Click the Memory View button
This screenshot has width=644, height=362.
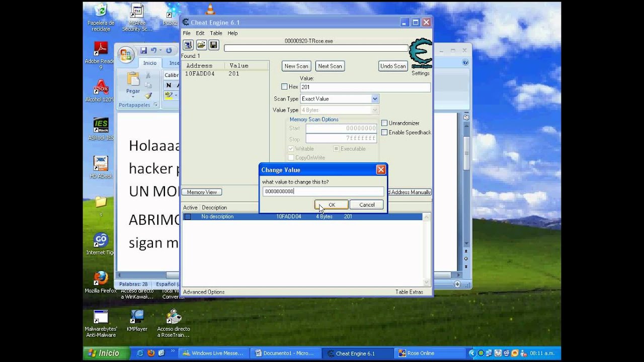coord(202,192)
